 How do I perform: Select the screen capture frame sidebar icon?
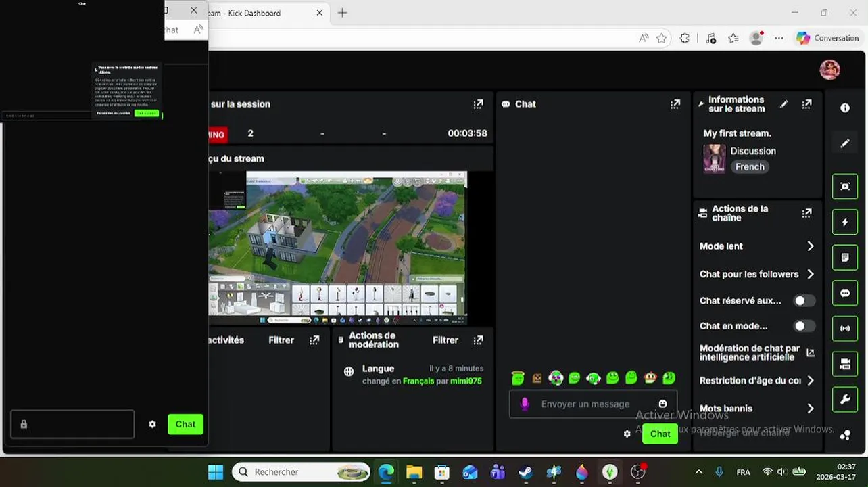pos(845,187)
